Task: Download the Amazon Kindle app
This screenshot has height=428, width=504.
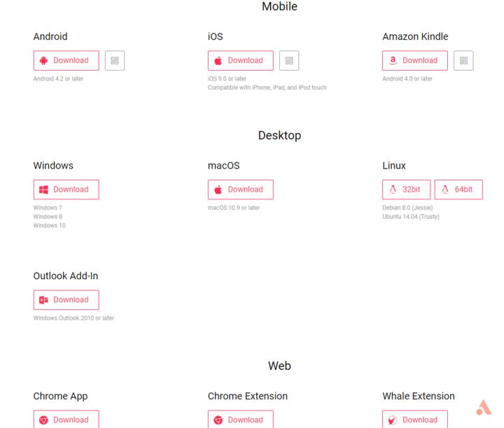Action: tap(415, 60)
